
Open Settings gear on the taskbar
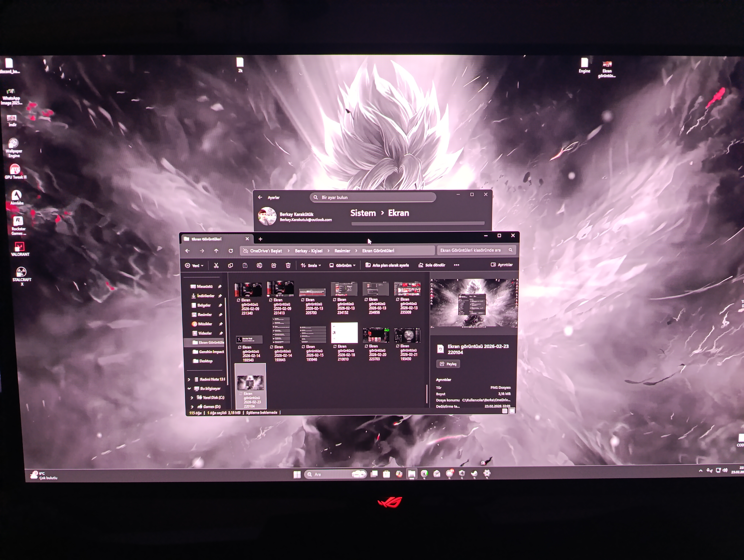click(487, 473)
